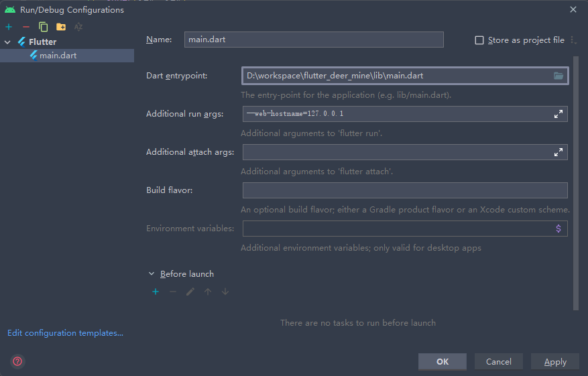
Task: Copy the selected configuration
Action: point(43,27)
